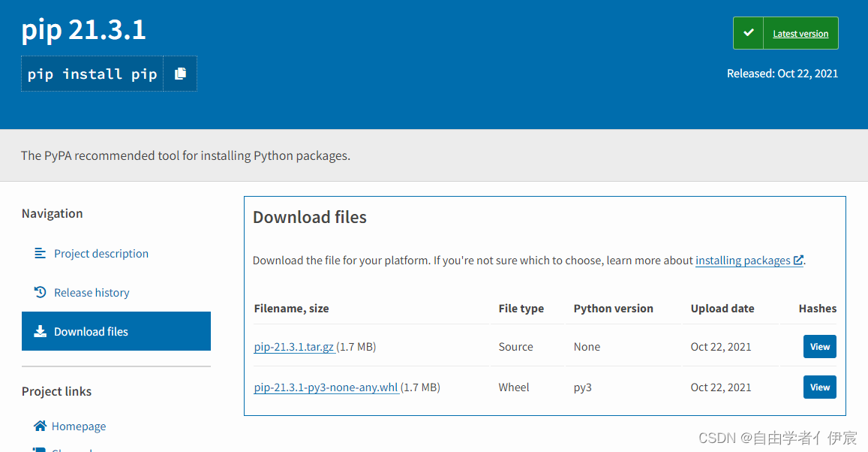The height and width of the screenshot is (452, 868).
Task: Click the Download files arrow icon
Action: click(40, 331)
